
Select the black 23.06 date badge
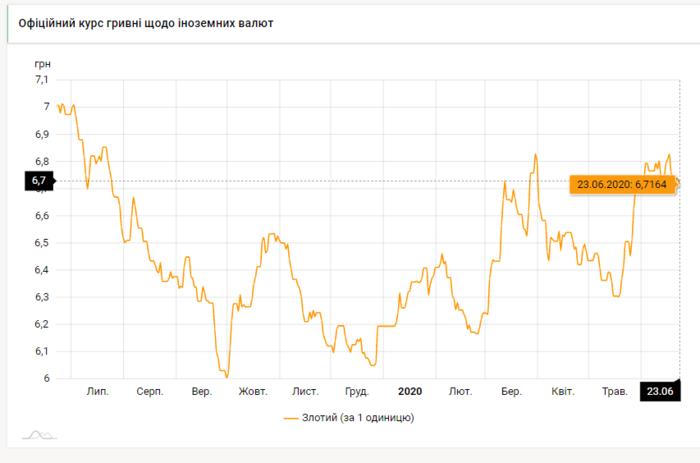coord(658,391)
